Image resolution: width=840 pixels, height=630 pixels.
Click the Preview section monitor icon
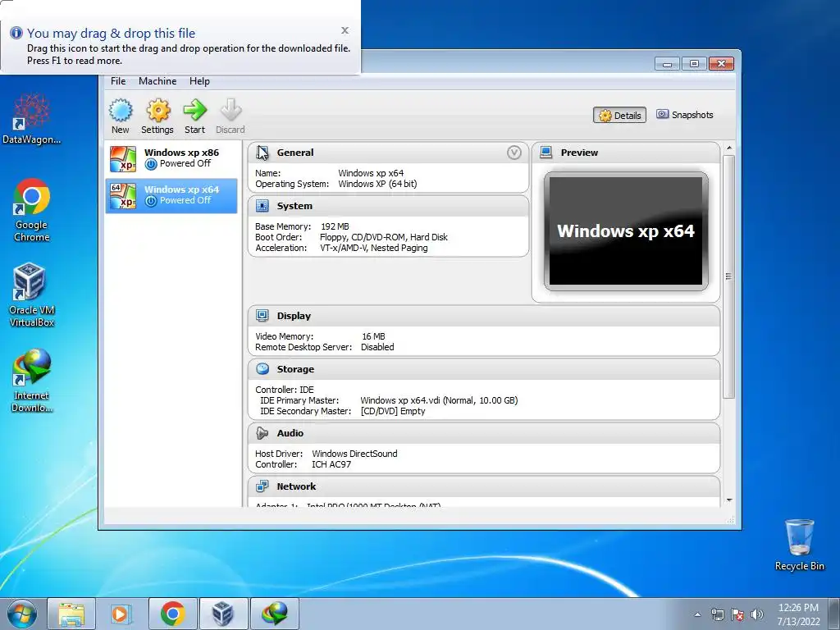pyautogui.click(x=546, y=152)
